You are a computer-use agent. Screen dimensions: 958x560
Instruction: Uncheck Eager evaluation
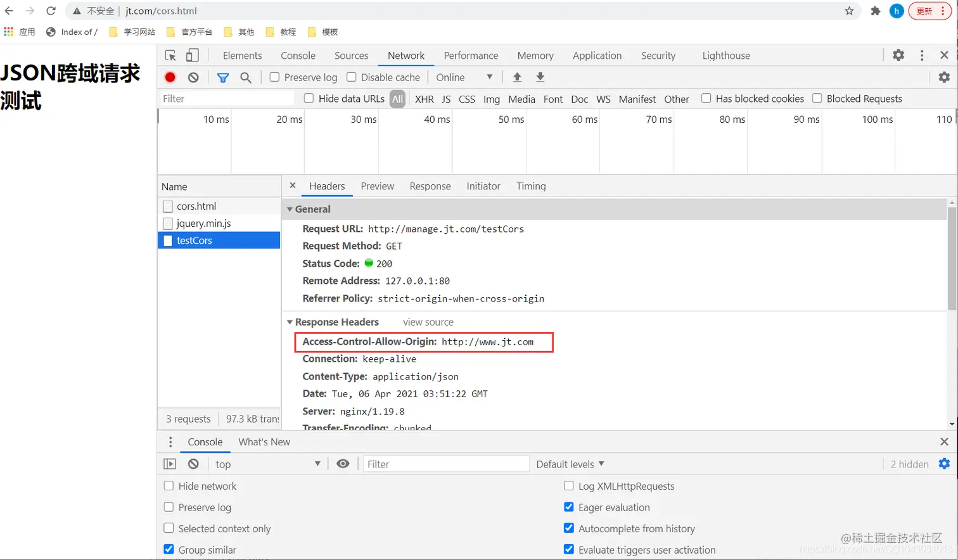[x=569, y=507]
